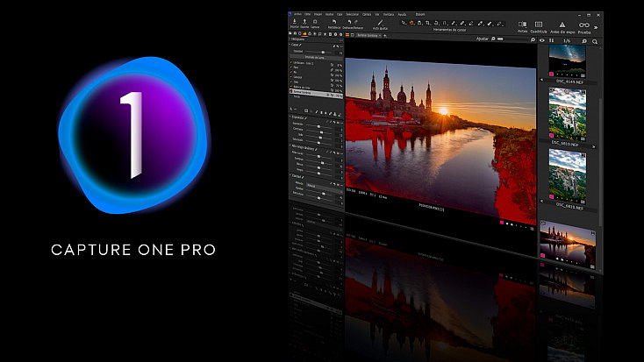This screenshot has width=644, height=362.
Task: Toggle the Cuadrícula grid icon
Action: pyautogui.click(x=539, y=25)
